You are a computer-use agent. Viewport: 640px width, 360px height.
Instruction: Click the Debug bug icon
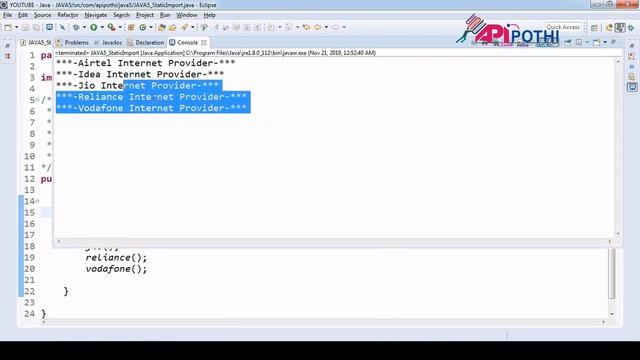tap(76, 27)
